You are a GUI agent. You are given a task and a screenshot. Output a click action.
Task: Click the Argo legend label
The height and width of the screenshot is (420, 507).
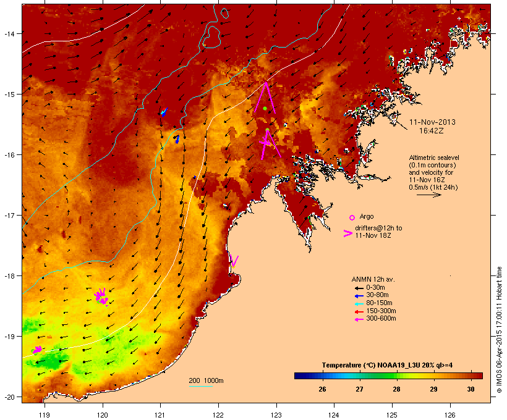(x=367, y=216)
